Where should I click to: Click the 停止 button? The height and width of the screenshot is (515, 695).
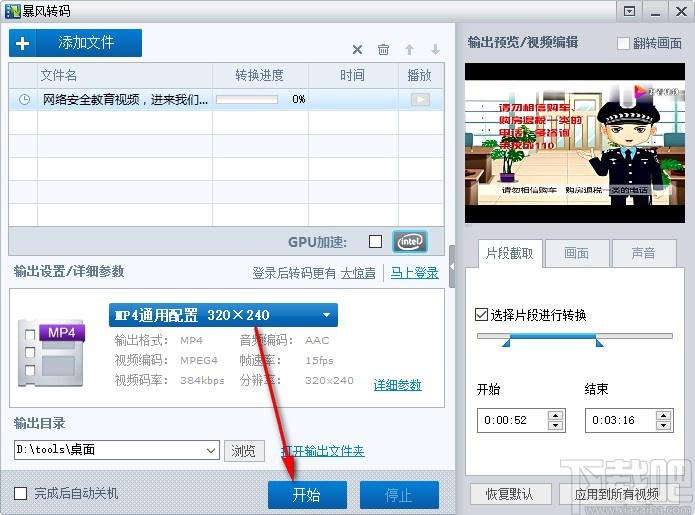coord(399,495)
